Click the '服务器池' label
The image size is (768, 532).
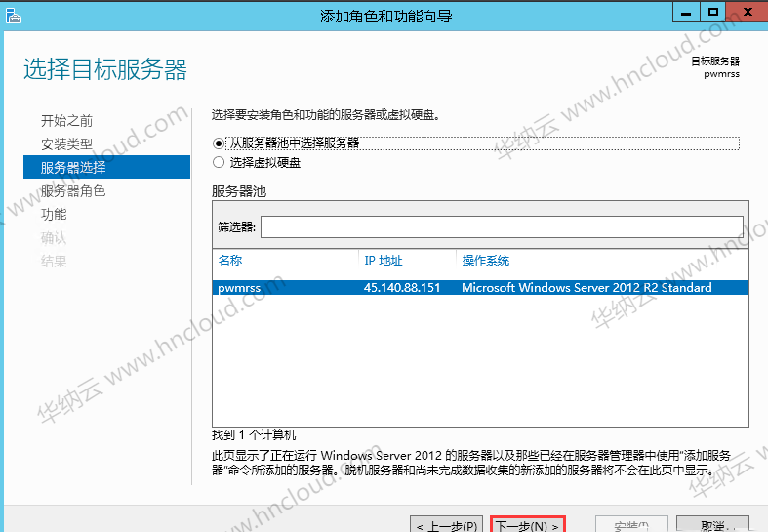pyautogui.click(x=239, y=191)
